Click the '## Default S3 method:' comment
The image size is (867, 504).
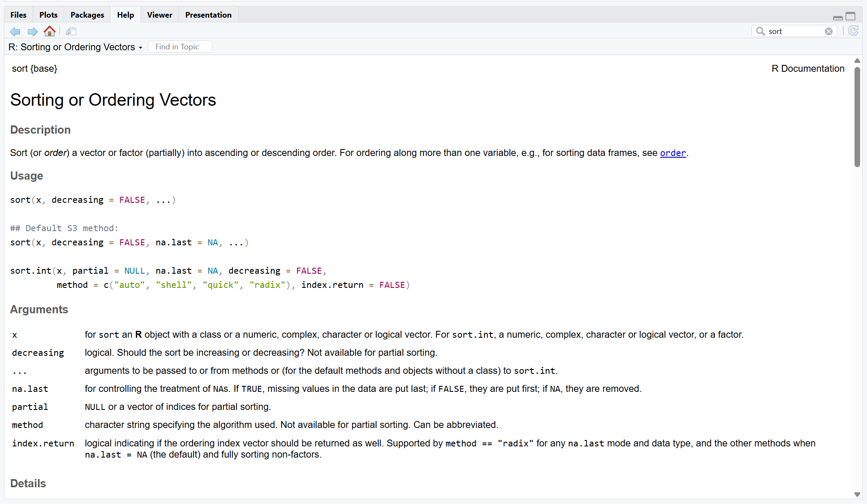(x=64, y=228)
